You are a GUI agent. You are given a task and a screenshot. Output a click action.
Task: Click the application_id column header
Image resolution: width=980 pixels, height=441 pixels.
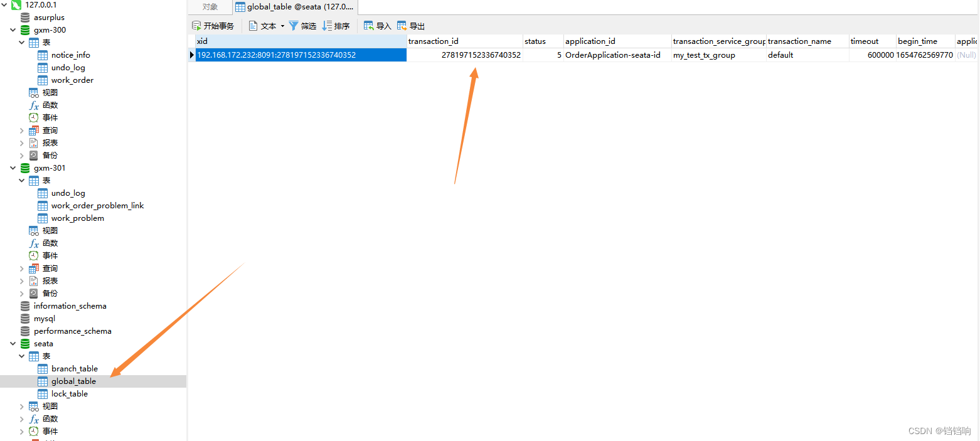coord(617,41)
